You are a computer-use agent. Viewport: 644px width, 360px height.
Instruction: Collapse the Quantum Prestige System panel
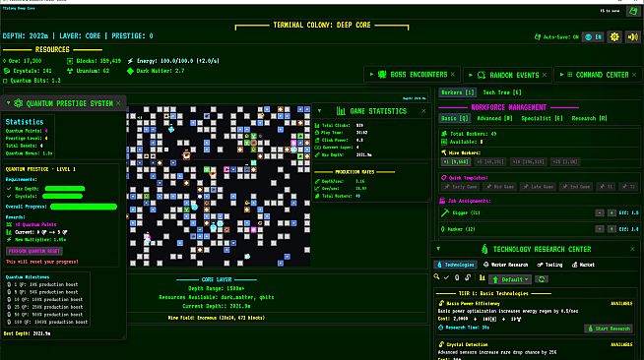click(8, 103)
